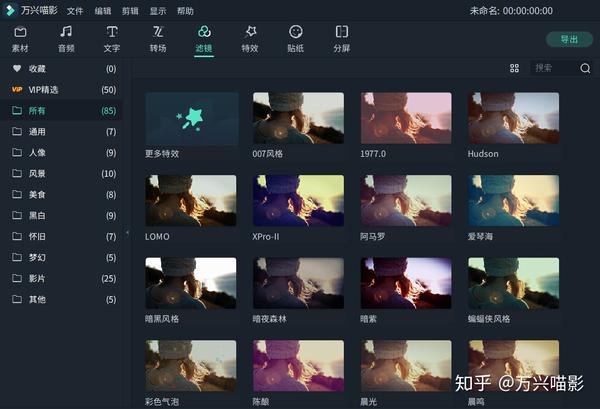Open the 音频 audio tab icon

pos(66,32)
